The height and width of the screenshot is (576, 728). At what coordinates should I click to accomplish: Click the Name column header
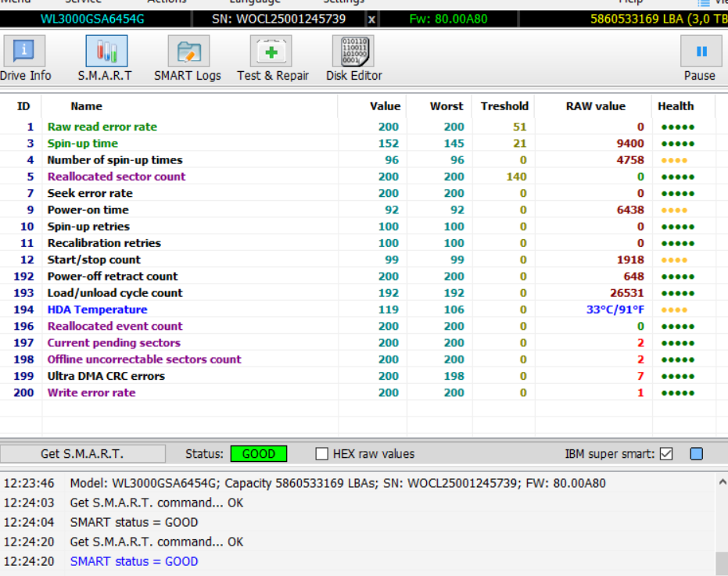click(86, 106)
